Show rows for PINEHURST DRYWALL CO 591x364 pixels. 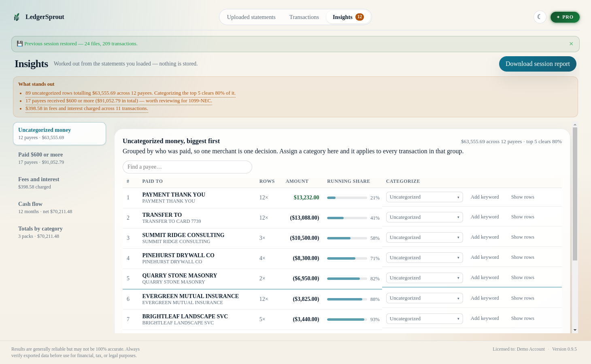(x=523, y=257)
